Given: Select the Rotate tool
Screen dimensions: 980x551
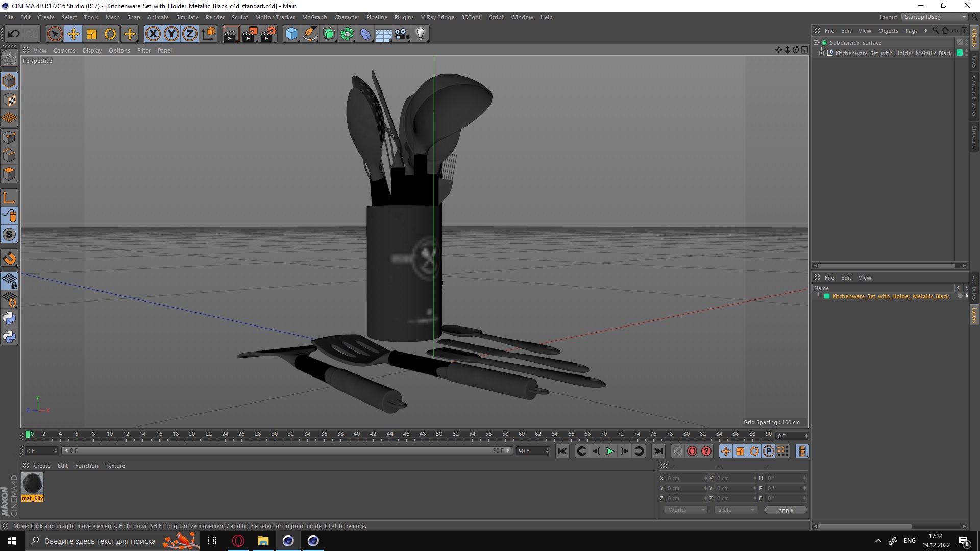Looking at the screenshot, I should (x=110, y=34).
